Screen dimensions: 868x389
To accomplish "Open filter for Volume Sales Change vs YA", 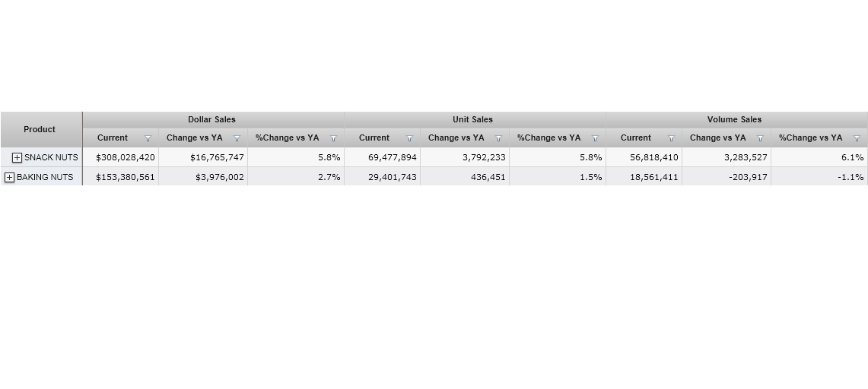I will [x=760, y=138].
